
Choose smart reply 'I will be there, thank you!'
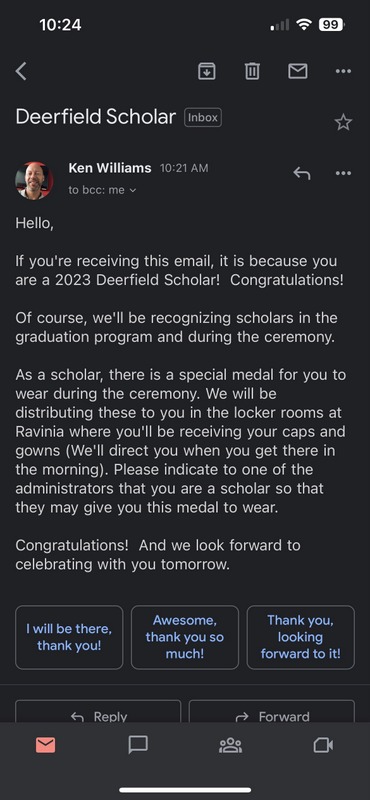coord(69,637)
